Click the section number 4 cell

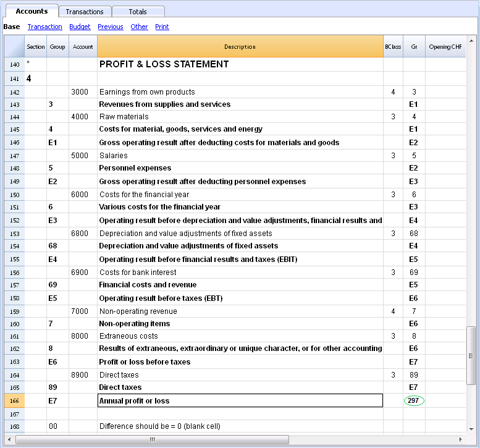pyautogui.click(x=35, y=78)
